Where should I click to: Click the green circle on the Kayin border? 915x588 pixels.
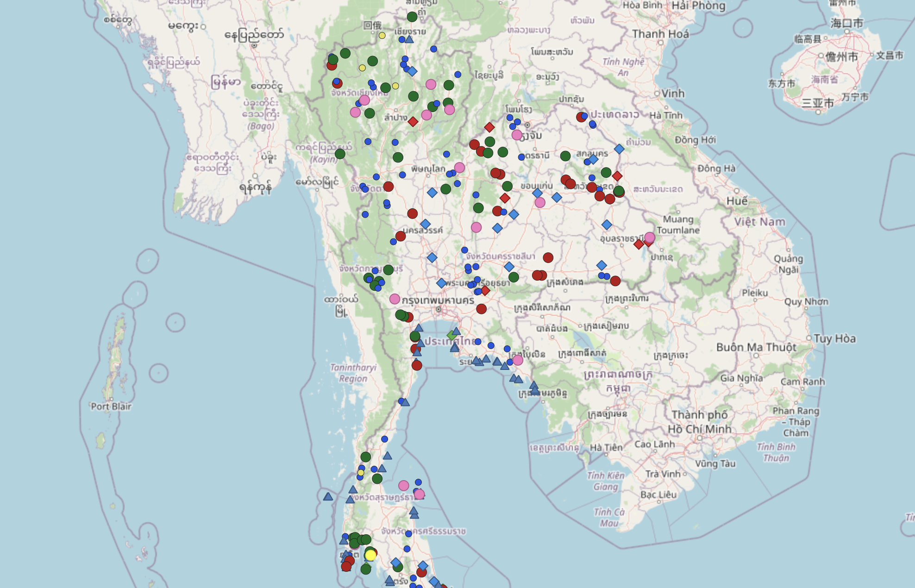pos(340,154)
